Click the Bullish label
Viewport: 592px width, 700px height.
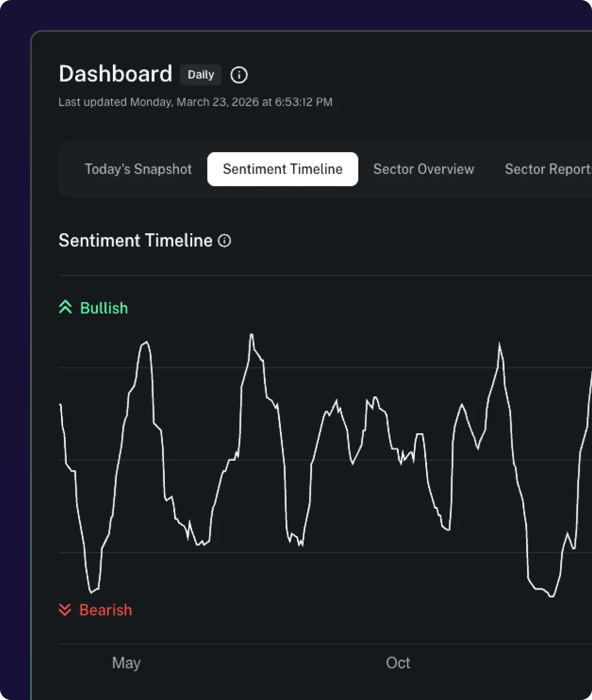[104, 308]
